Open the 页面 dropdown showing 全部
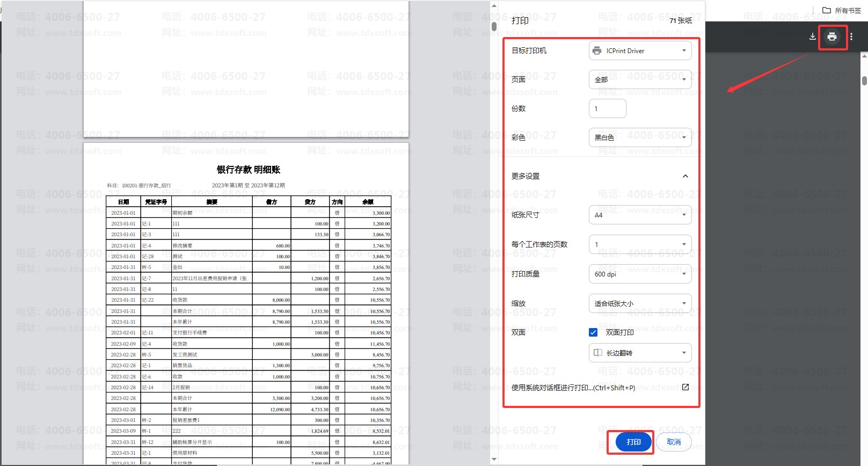Screen dimensions: 868x466 pyautogui.click(x=640, y=79)
